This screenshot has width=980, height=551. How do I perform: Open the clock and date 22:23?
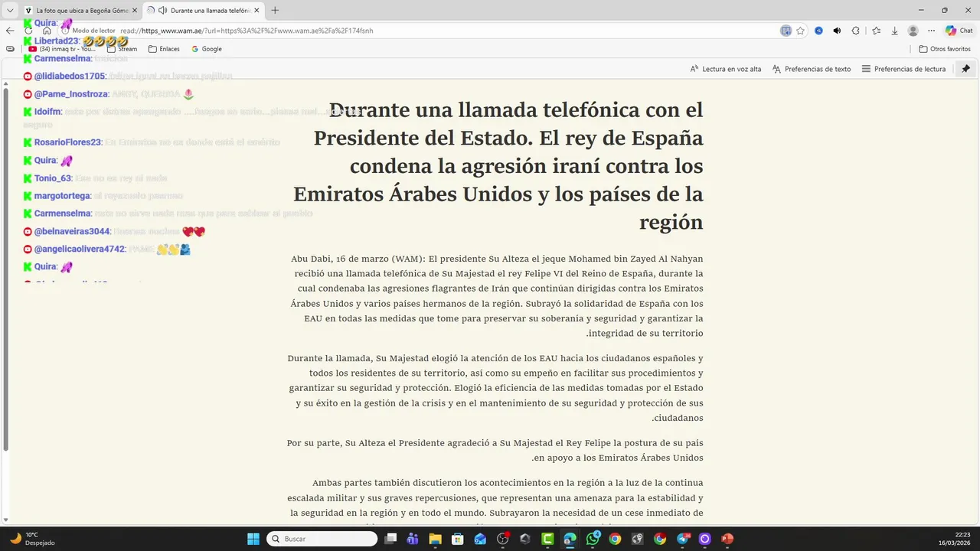tap(955, 539)
